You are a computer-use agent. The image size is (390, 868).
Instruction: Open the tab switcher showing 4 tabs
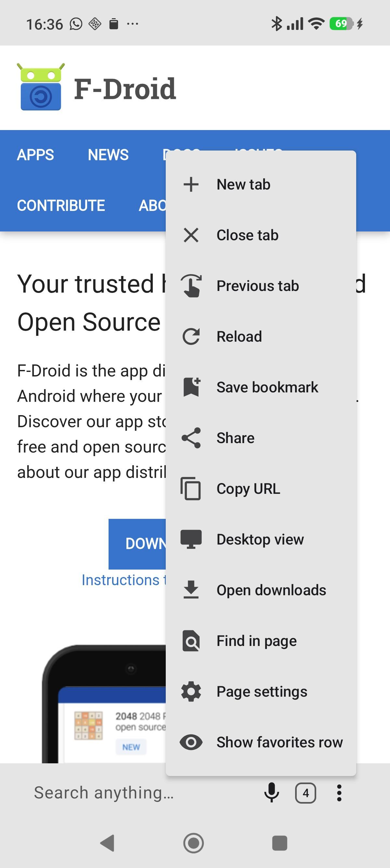coord(305,793)
